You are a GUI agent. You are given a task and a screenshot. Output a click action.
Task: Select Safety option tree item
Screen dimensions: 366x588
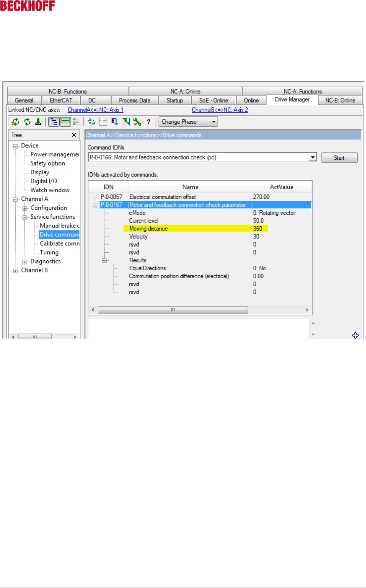(47, 163)
